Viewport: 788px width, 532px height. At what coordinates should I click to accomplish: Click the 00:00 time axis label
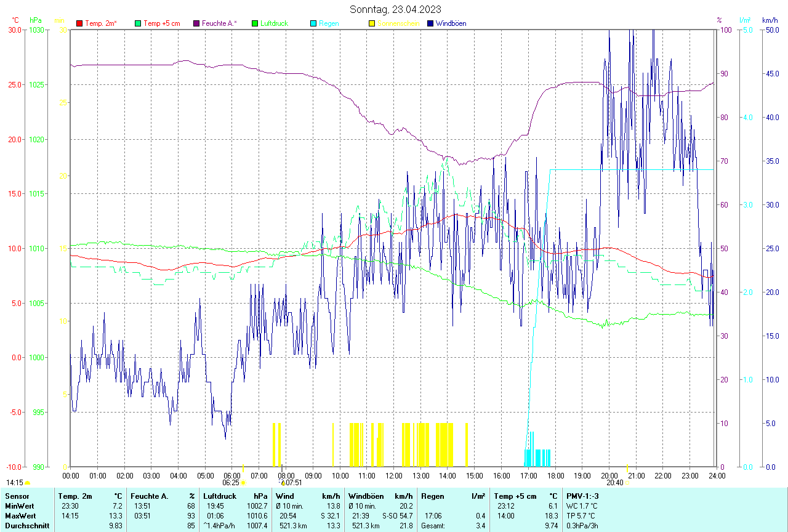click(71, 475)
